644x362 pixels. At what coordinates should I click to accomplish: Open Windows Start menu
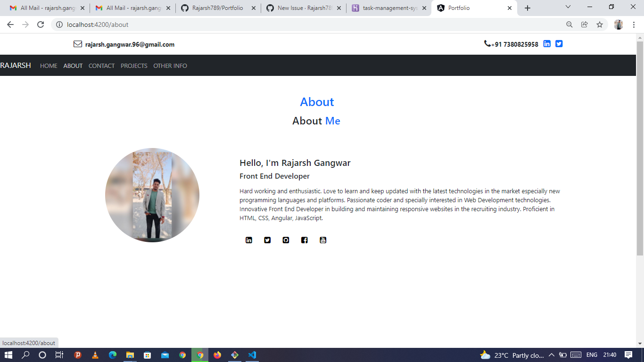coord(8,355)
